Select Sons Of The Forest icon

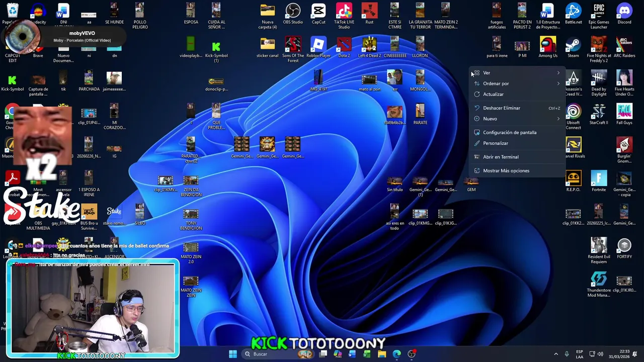pos(293,50)
